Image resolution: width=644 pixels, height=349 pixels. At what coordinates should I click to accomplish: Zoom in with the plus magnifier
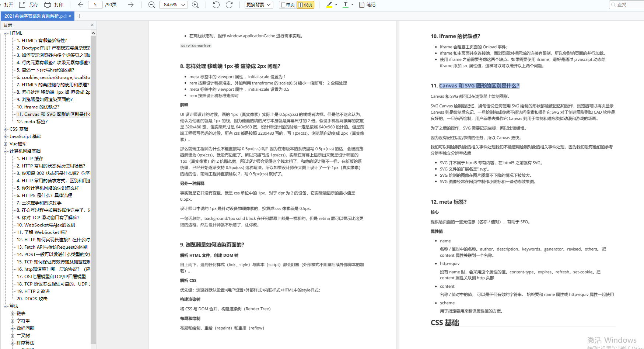pyautogui.click(x=195, y=5)
